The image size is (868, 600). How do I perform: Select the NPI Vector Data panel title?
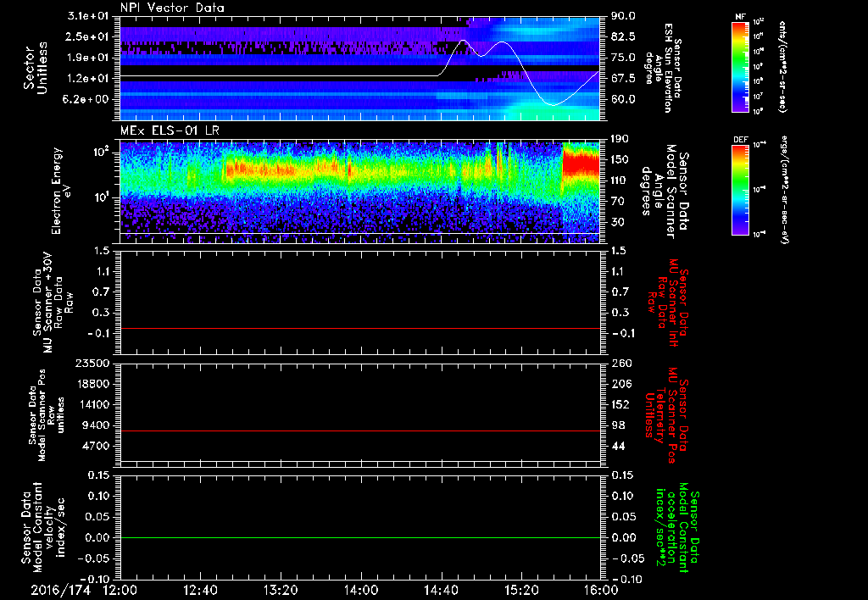(172, 8)
